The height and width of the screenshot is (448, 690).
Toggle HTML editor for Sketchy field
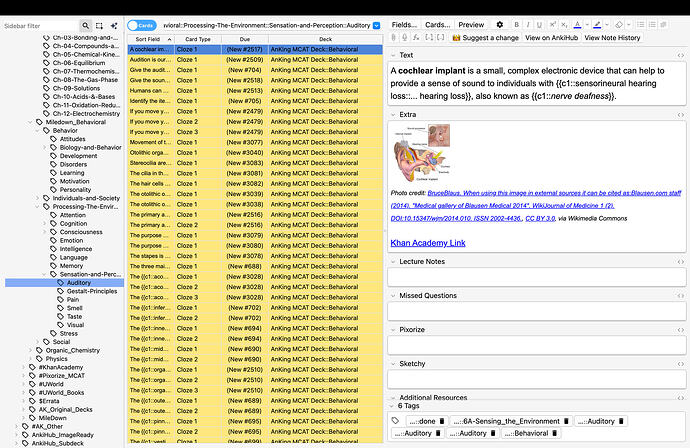[680, 364]
